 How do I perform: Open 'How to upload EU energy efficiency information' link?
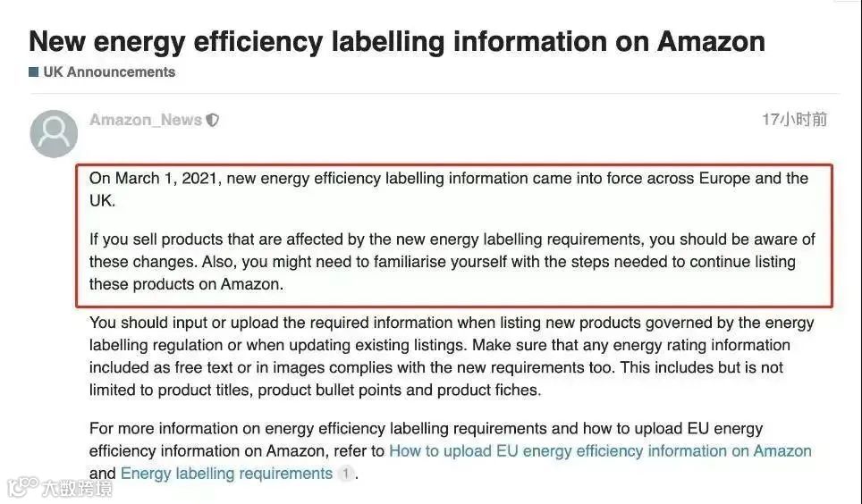click(x=600, y=451)
